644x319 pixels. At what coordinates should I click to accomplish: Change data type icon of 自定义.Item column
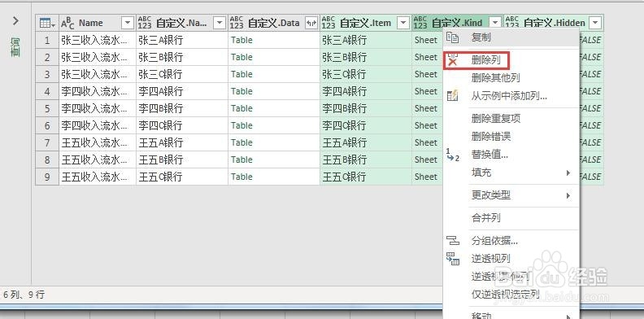click(329, 23)
